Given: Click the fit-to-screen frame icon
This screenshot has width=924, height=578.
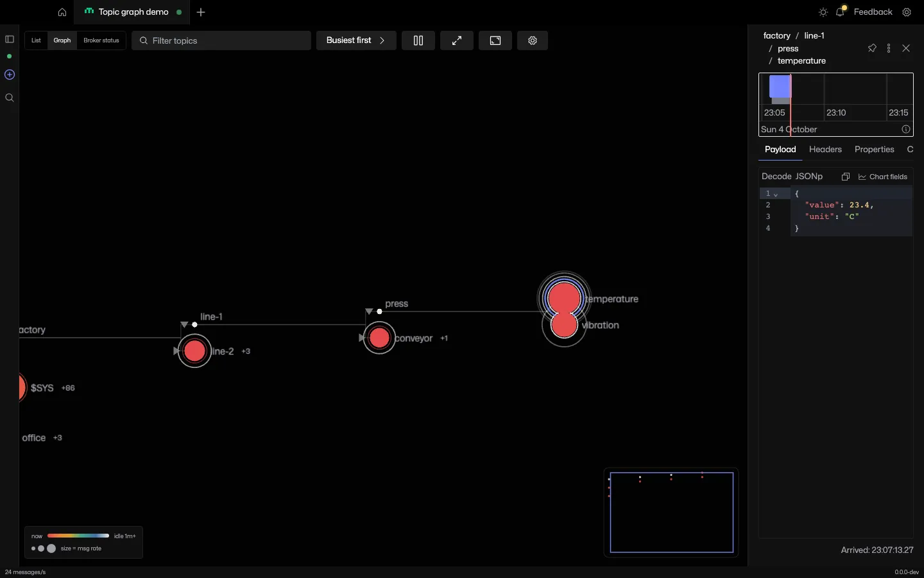Looking at the screenshot, I should [495, 40].
